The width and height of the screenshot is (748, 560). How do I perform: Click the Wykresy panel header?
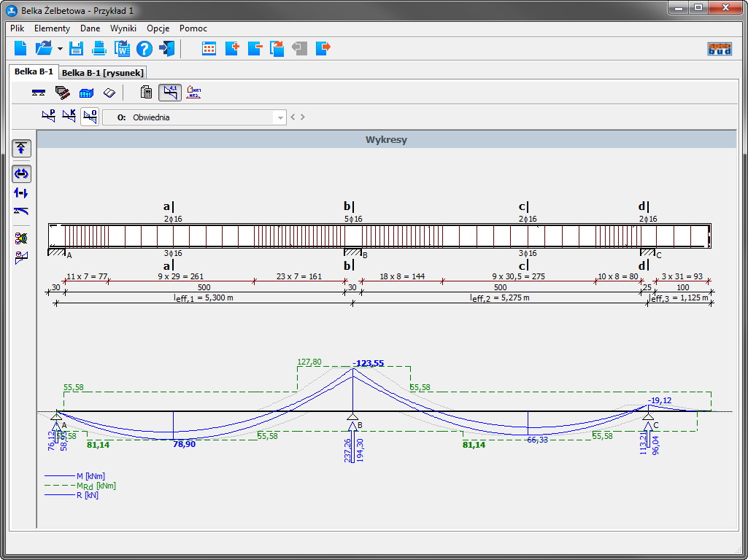(x=386, y=139)
